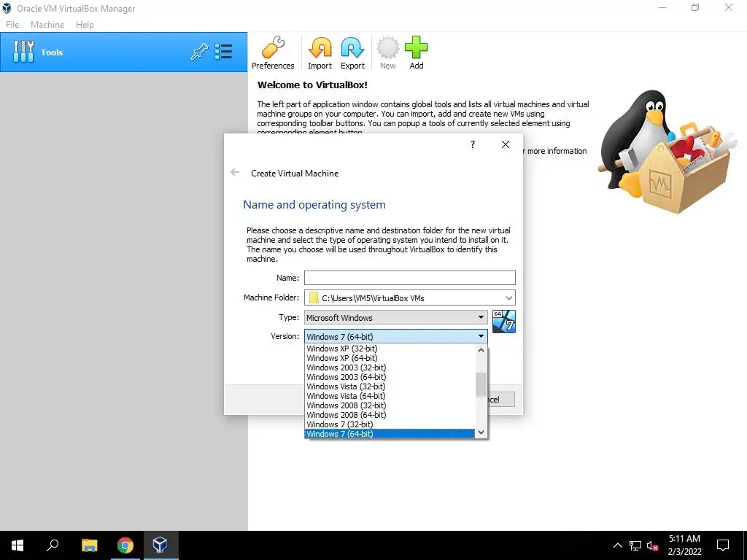Pick Windows Vista (64-bit) option
The width and height of the screenshot is (747, 560).
(x=390, y=396)
